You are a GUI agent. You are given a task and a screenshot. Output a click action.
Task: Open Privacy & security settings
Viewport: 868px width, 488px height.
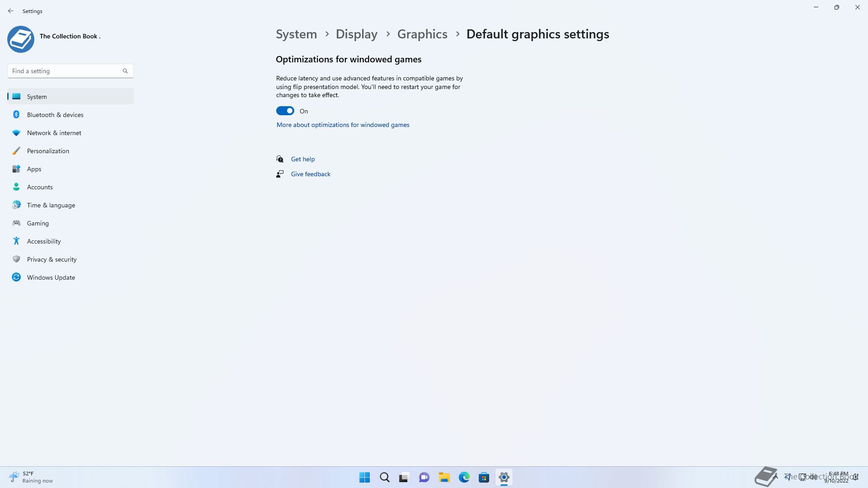[x=52, y=259]
